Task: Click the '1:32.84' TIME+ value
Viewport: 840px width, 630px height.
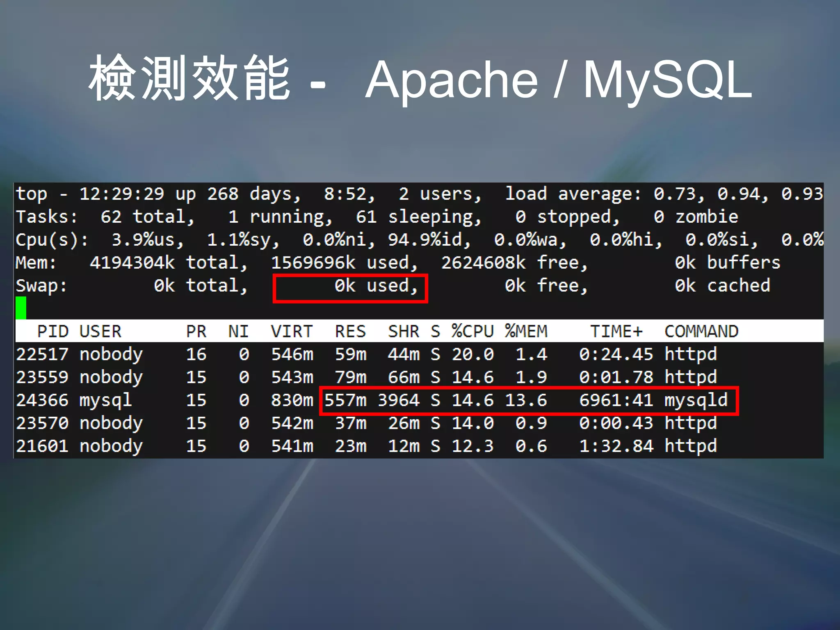Action: (616, 446)
